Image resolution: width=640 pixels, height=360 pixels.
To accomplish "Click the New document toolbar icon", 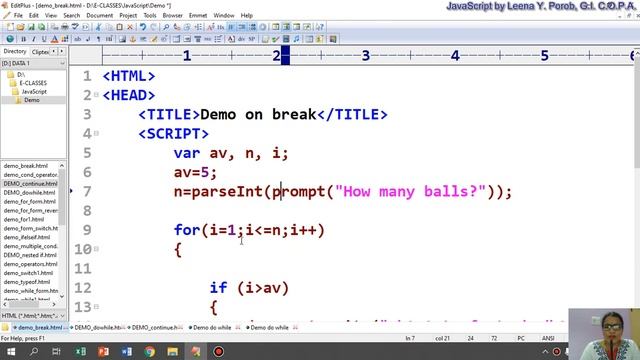I will point(10,27).
